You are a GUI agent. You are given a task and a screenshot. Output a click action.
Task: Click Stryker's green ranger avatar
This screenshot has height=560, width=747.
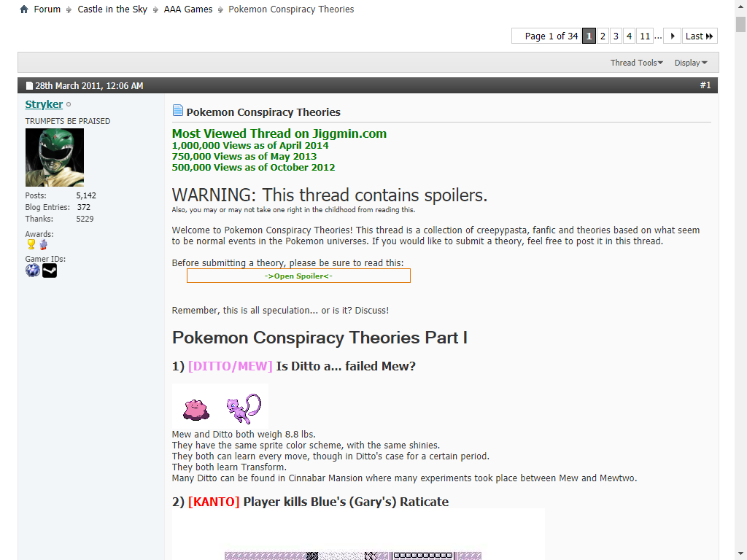54,157
